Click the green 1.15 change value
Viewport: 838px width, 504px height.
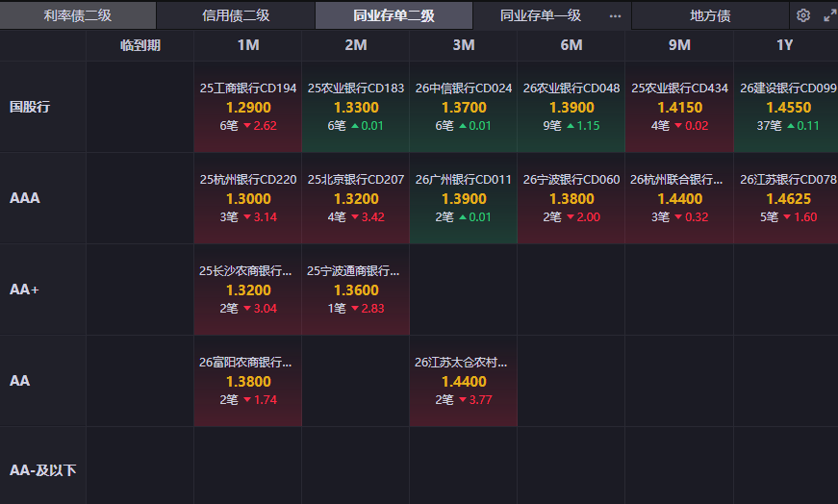coord(588,126)
